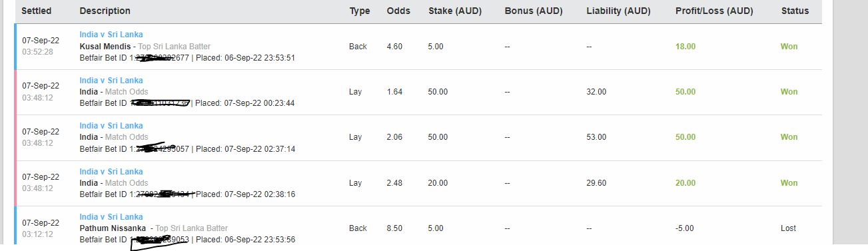Select the Bonus (AUD) column header
Viewport: 868px width, 251px height.
[x=534, y=11]
